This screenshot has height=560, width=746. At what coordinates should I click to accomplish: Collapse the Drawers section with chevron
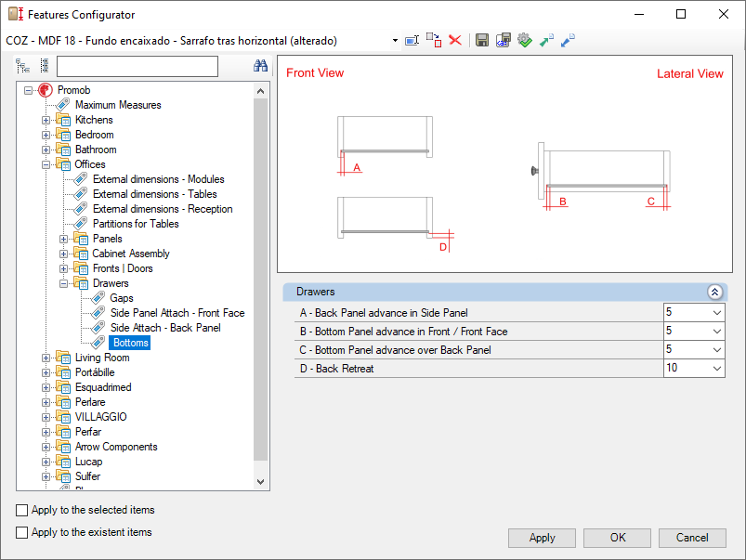point(714,292)
